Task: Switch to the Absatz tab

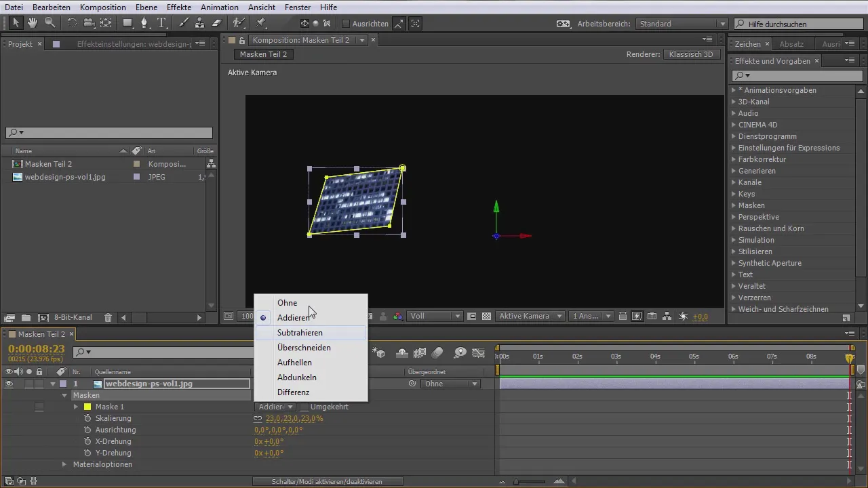Action: (x=791, y=44)
